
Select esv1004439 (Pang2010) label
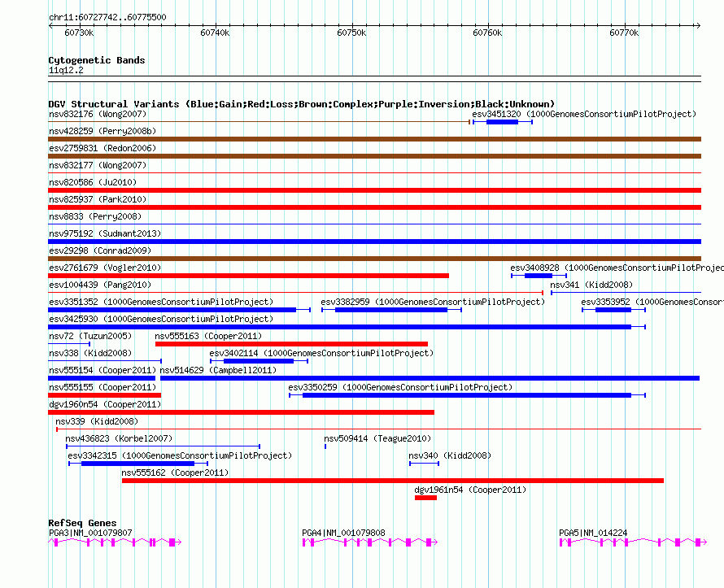(x=100, y=285)
